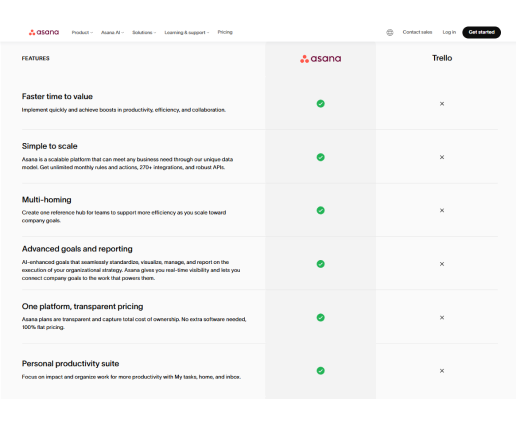Image resolution: width=516 pixels, height=422 pixels.
Task: Select the 'Implement quickly and achieve boosts' description
Action: click(x=124, y=110)
